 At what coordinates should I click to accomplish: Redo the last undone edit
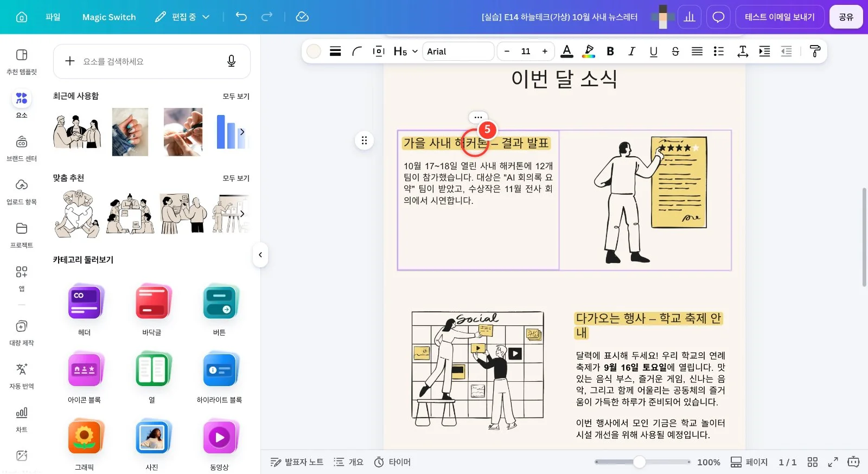[x=267, y=17]
